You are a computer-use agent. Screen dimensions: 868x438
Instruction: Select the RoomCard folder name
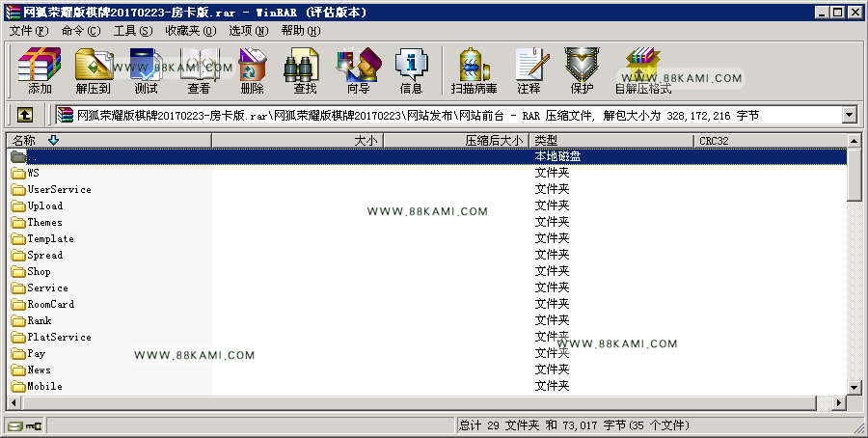(50, 304)
